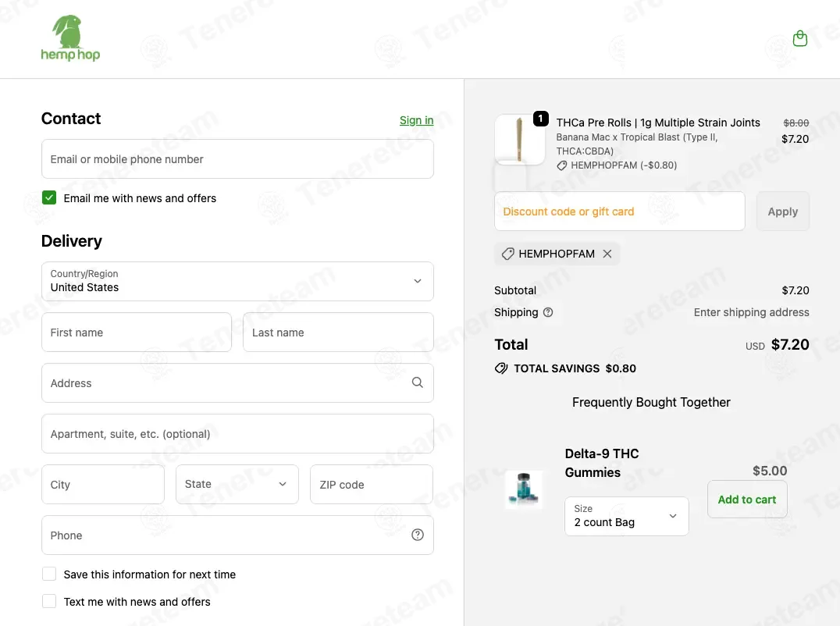
Task: Remove the HEMPHOPFAM discount code with X
Action: (607, 254)
